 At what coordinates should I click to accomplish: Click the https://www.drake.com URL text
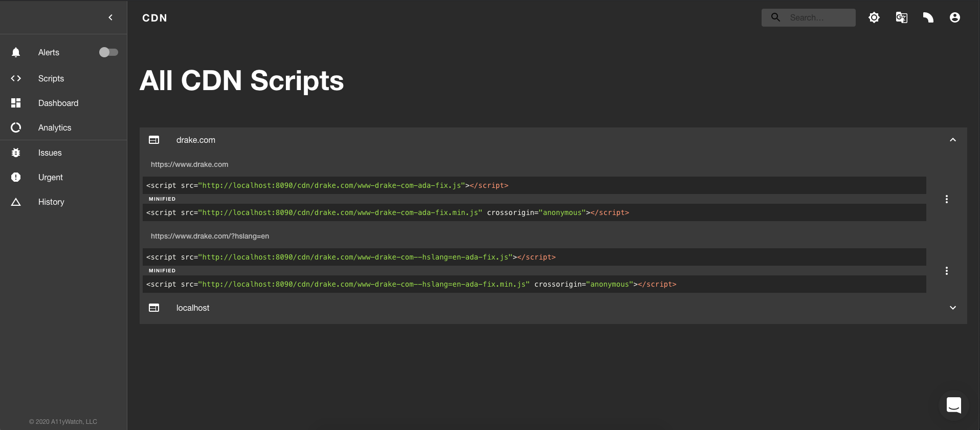[190, 164]
